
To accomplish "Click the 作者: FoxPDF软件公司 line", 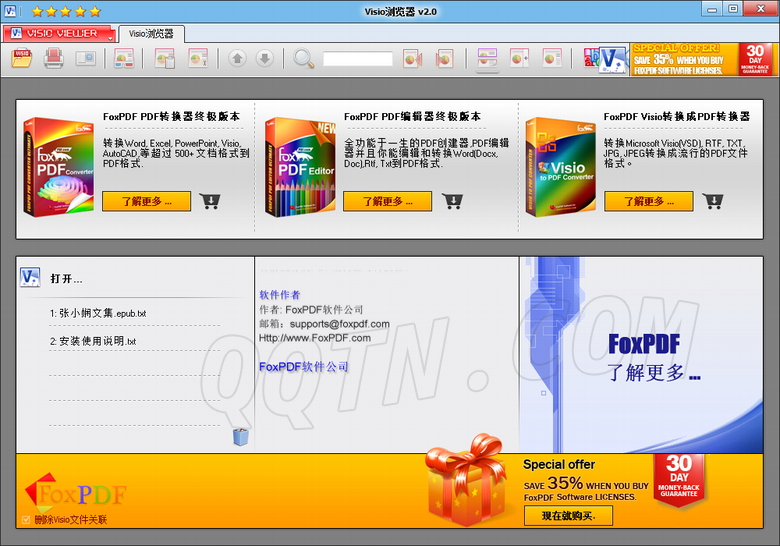I will tap(311, 310).
